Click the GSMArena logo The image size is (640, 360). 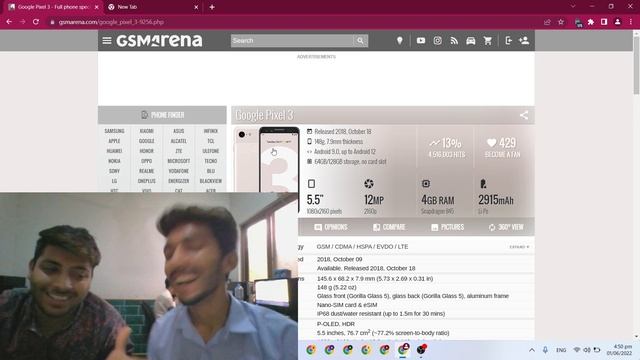pos(159,40)
